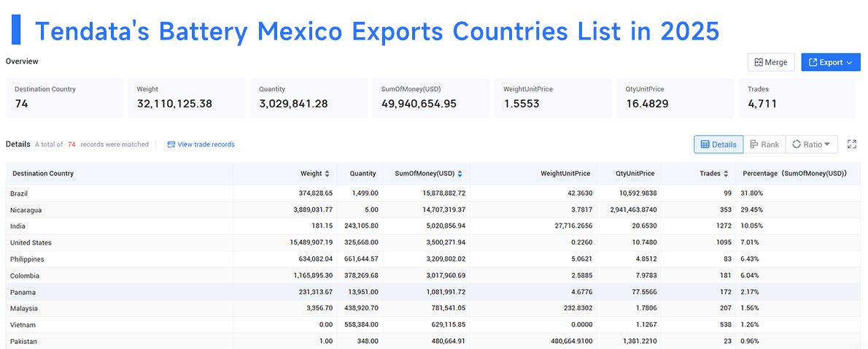Select the Panama row
Screen dimensions: 868x349
point(433,292)
